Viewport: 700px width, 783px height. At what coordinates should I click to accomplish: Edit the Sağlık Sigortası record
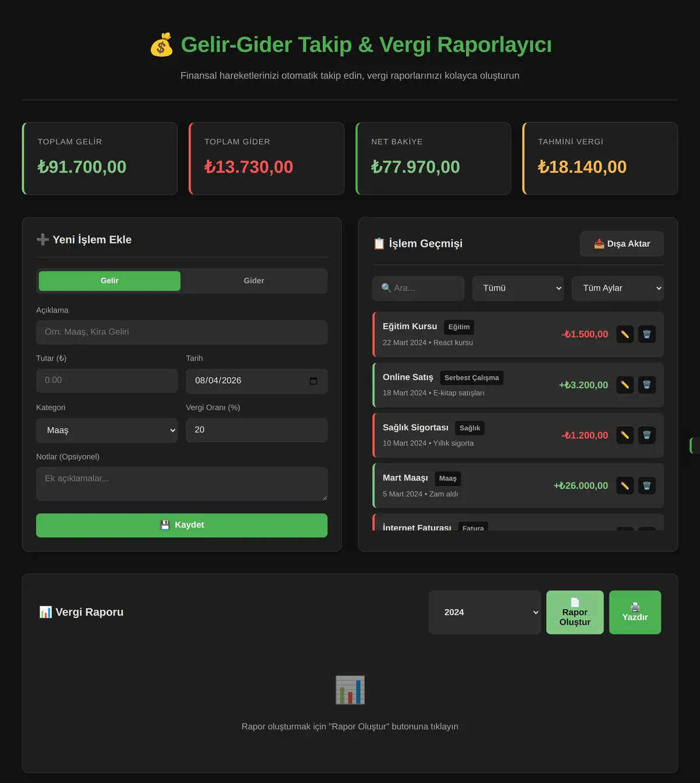(x=625, y=435)
